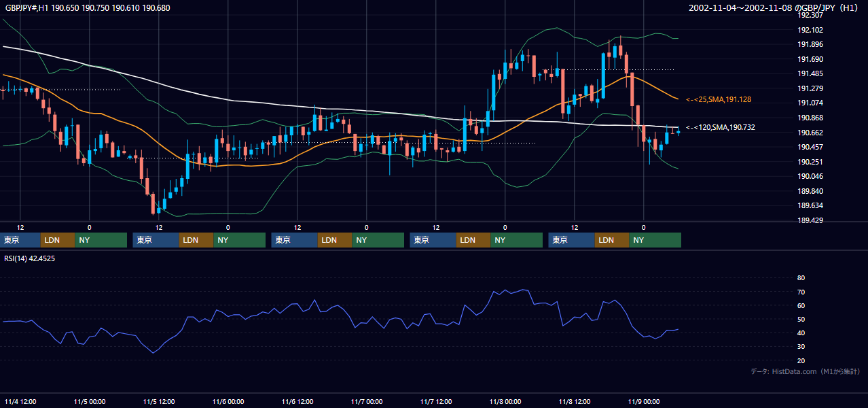The width and height of the screenshot is (868, 408).
Task: Click the 11/7 00:00 time label
Action: coord(367,402)
